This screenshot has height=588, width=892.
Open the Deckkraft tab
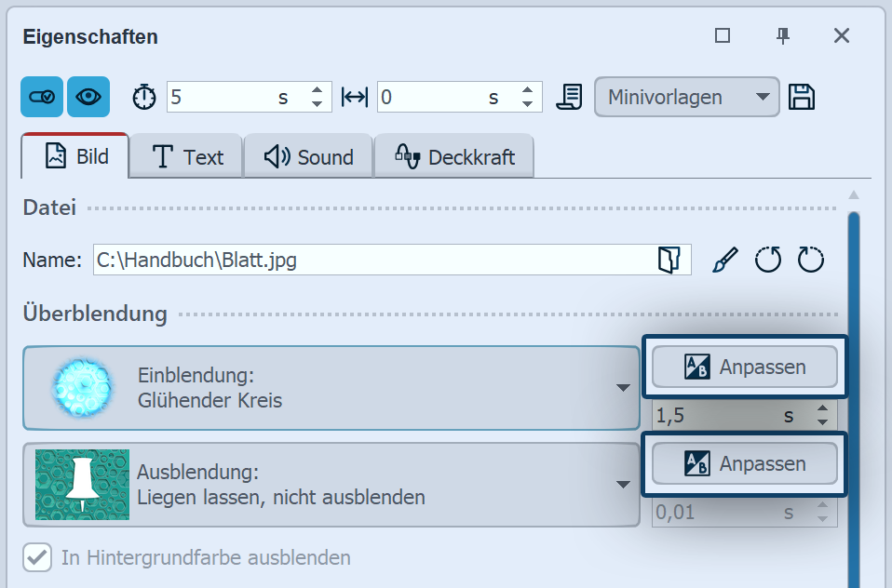453,156
